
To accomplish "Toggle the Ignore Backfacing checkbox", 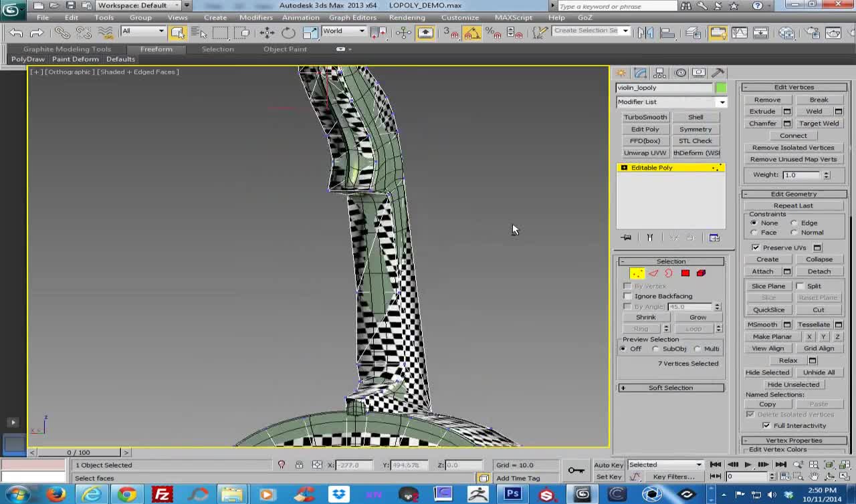I will pos(627,296).
